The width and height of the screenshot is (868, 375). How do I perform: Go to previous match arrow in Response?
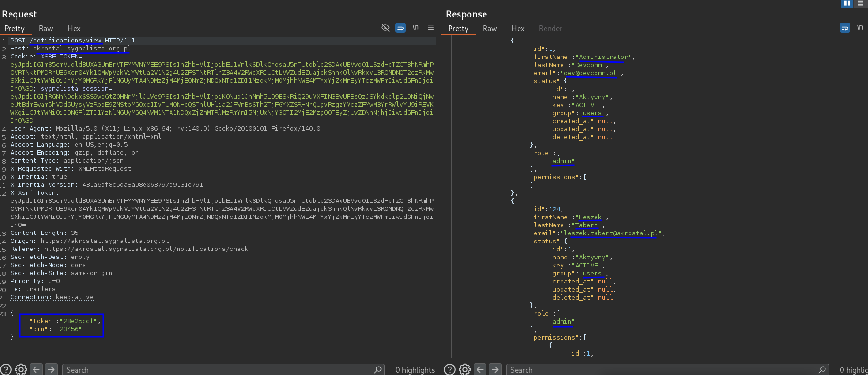point(480,369)
